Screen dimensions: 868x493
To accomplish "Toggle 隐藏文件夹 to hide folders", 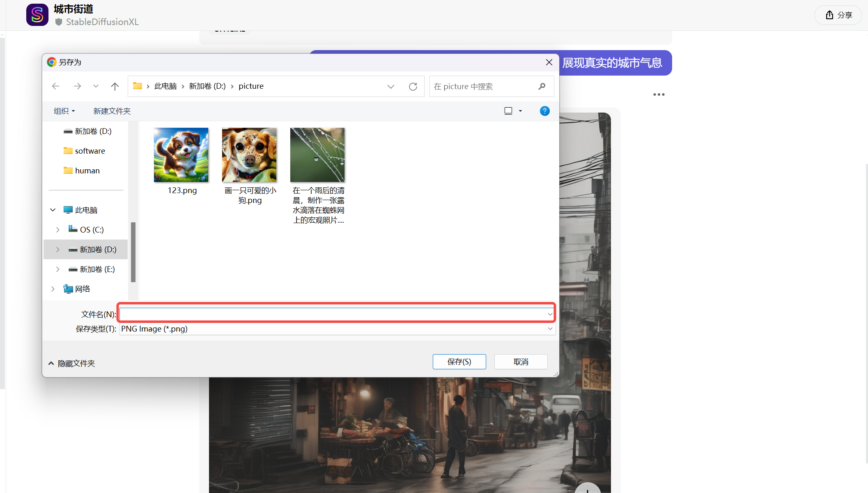I will (x=72, y=363).
